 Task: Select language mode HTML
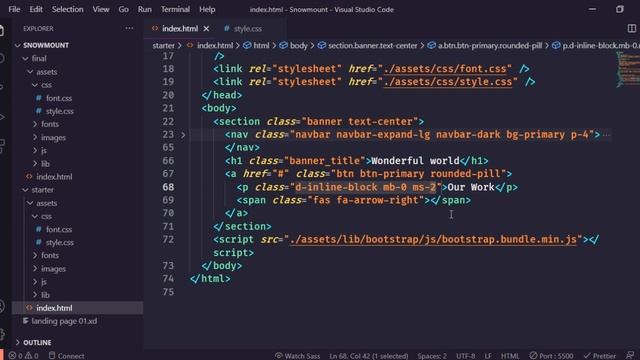510,356
